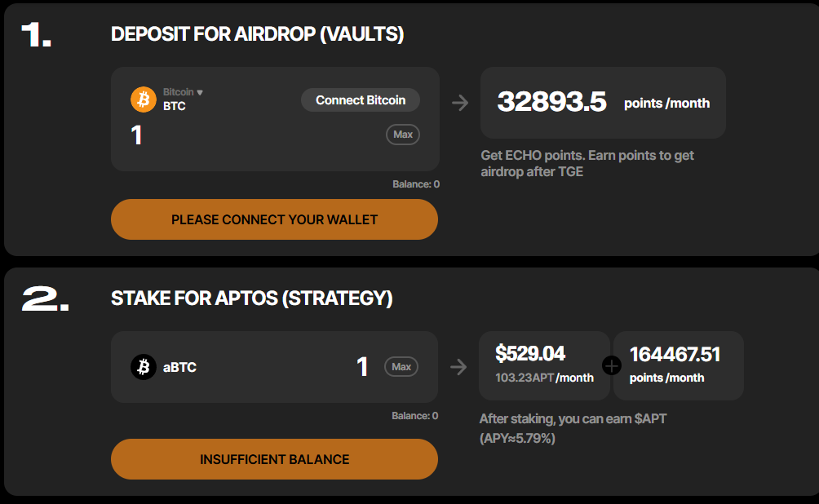Click the arrow icon beside the aBTC stake box

tap(459, 367)
